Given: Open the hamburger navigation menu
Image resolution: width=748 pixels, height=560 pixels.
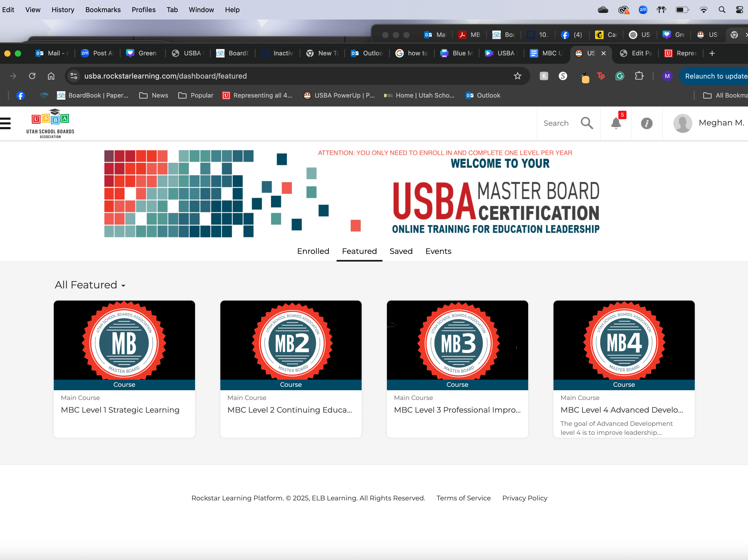Looking at the screenshot, I should point(6,123).
